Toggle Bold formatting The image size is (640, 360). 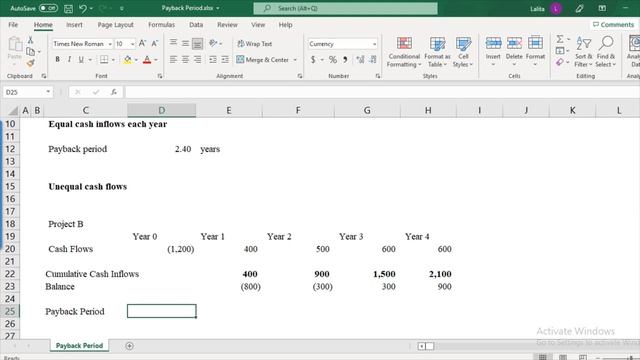coord(58,60)
